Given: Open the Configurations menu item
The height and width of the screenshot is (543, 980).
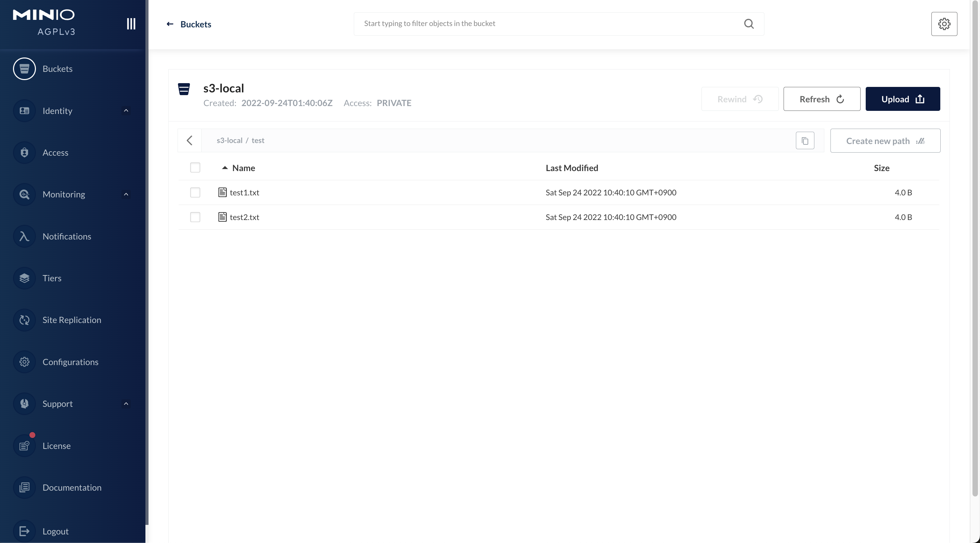Looking at the screenshot, I should 70,362.
